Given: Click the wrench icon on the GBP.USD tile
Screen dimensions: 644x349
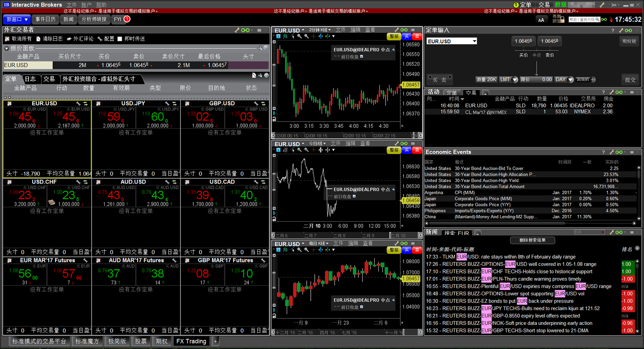Looking at the screenshot, I should coord(256,103).
